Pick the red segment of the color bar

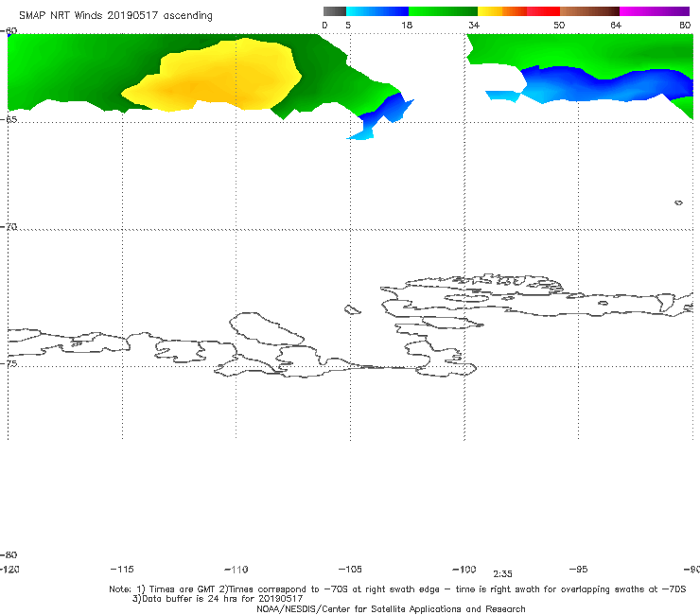pos(543,11)
